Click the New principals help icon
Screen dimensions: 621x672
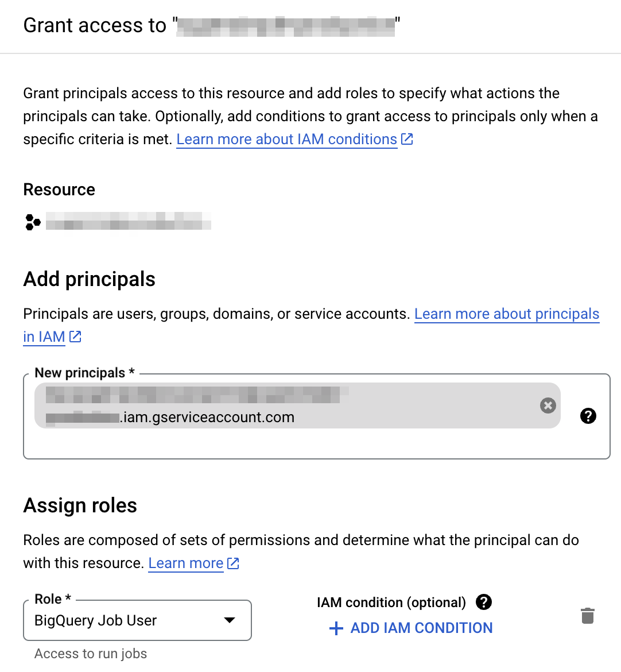[x=588, y=416]
